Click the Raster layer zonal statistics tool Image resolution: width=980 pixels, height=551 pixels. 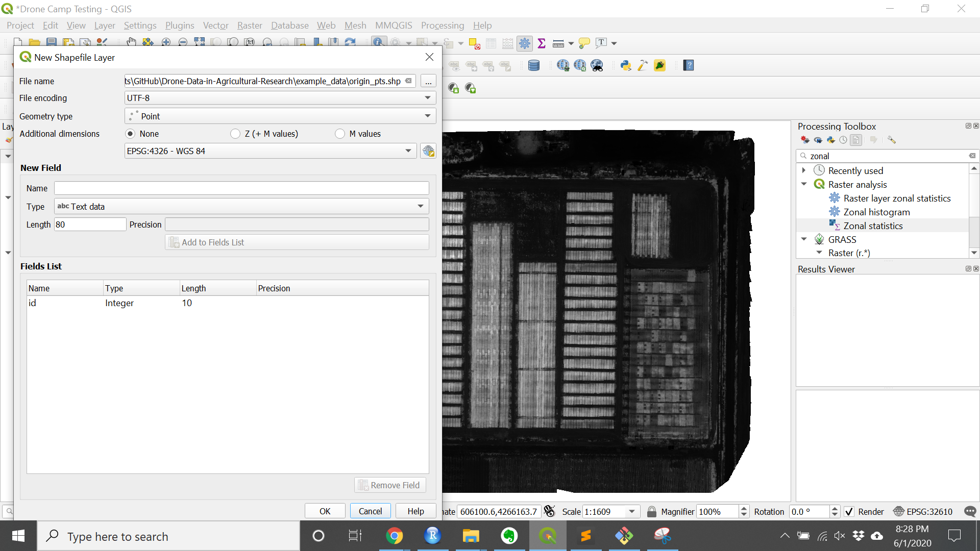point(897,198)
